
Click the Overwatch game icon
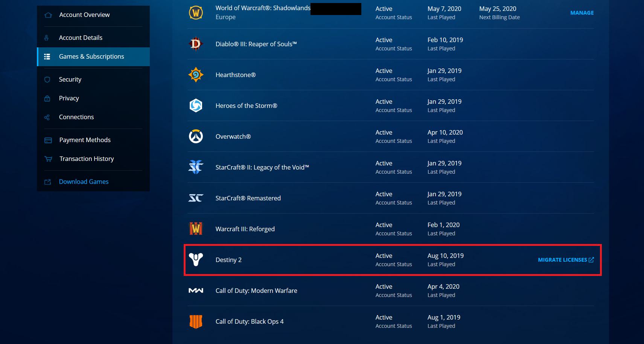point(196,136)
